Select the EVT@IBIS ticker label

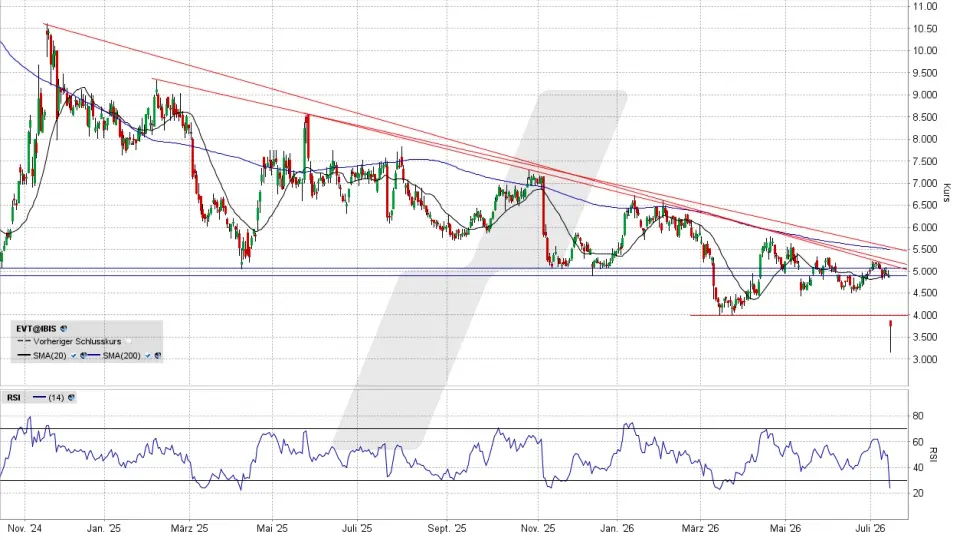pyautogui.click(x=36, y=329)
